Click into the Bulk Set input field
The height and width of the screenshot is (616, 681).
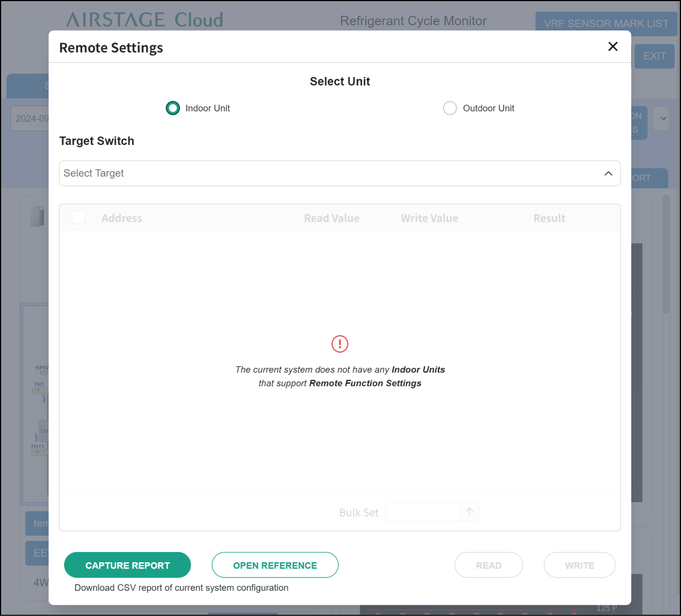[x=422, y=512]
